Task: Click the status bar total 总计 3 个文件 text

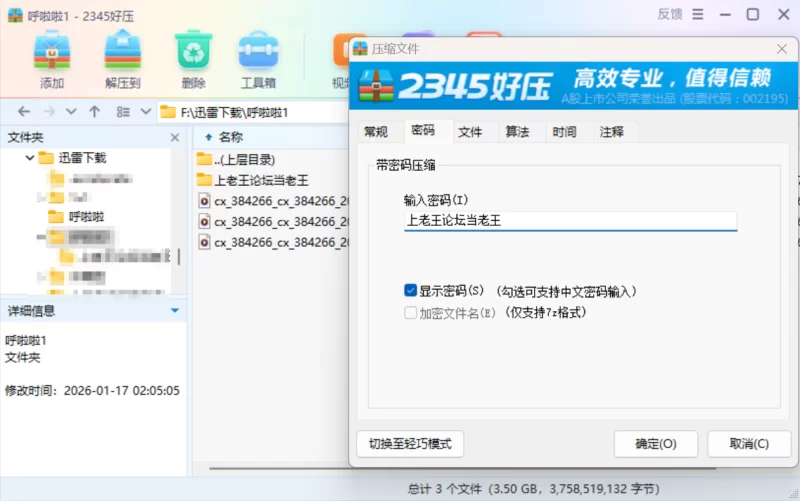Action: click(533, 489)
